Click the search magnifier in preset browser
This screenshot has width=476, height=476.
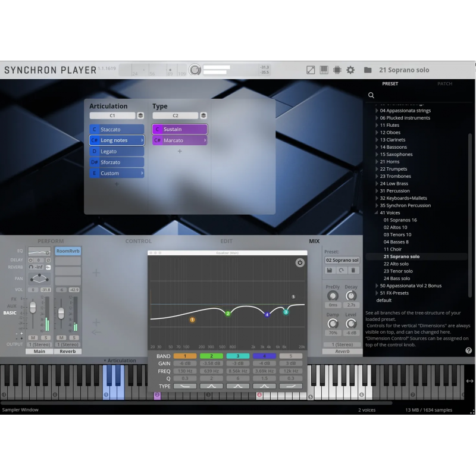[371, 95]
